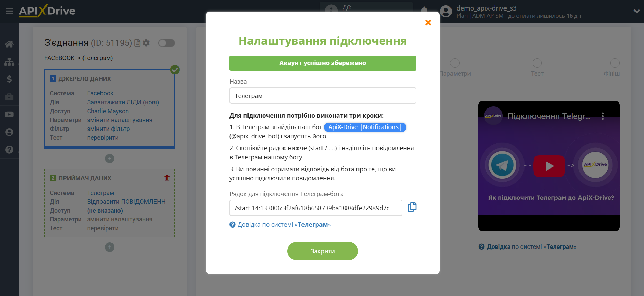
Task: Copy the Telegram bot start string
Action: (x=412, y=207)
